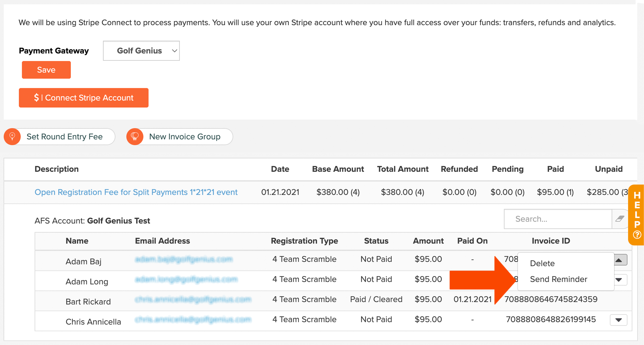The width and height of the screenshot is (644, 345).
Task: Click the Pending column header
Action: pos(508,169)
